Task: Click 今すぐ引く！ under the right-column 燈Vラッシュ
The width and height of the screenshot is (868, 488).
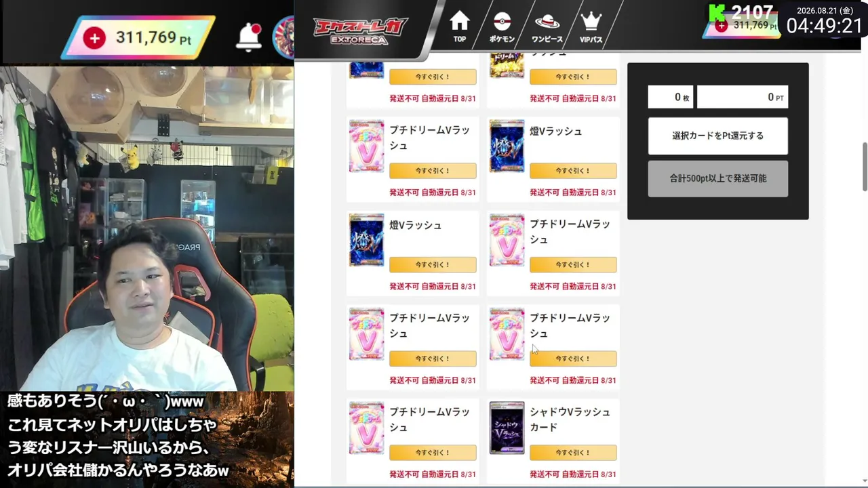Action: [573, 171]
